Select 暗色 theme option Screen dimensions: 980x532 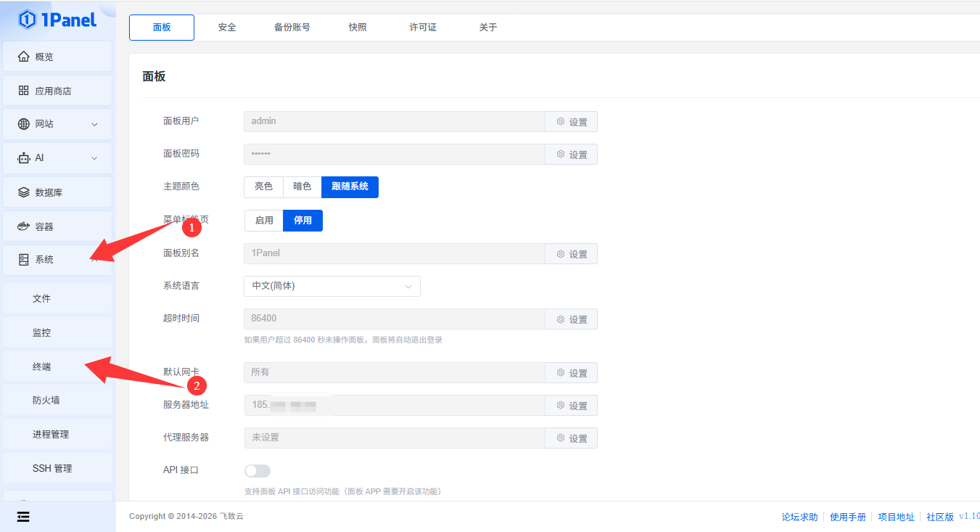click(302, 187)
